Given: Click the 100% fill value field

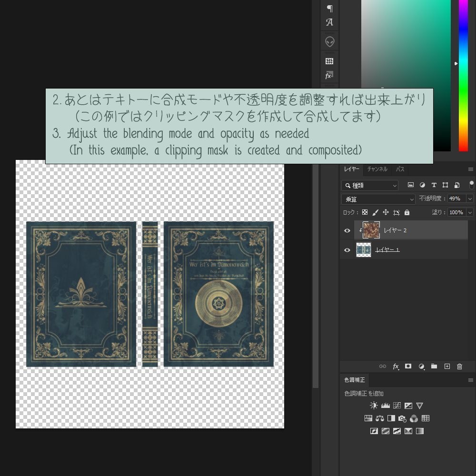Looking at the screenshot, I should pos(457,212).
